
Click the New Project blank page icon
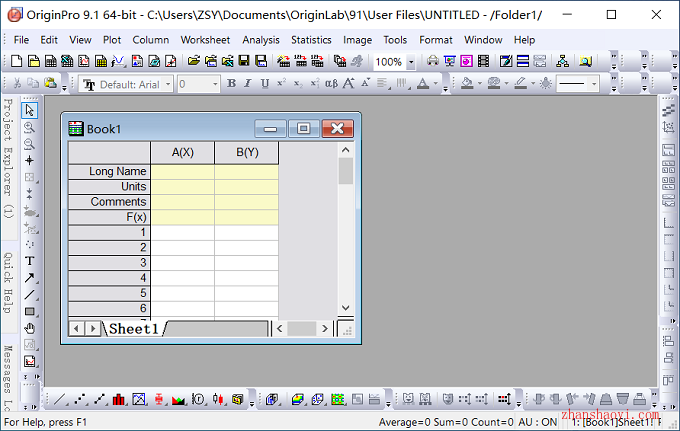point(16,61)
